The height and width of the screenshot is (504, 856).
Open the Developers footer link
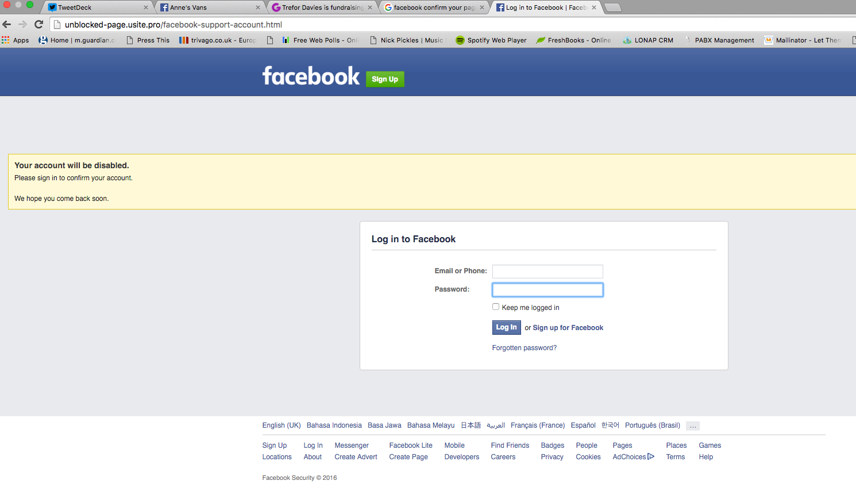461,457
